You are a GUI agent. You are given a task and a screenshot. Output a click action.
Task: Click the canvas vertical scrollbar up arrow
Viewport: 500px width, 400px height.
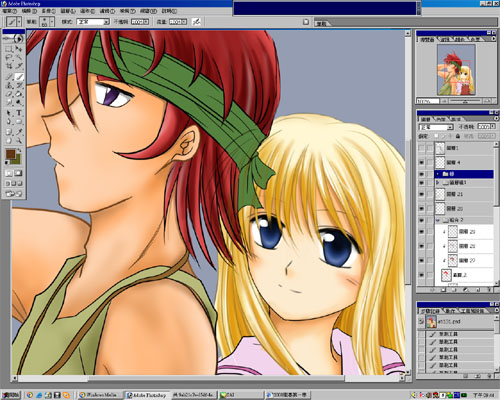[407, 33]
